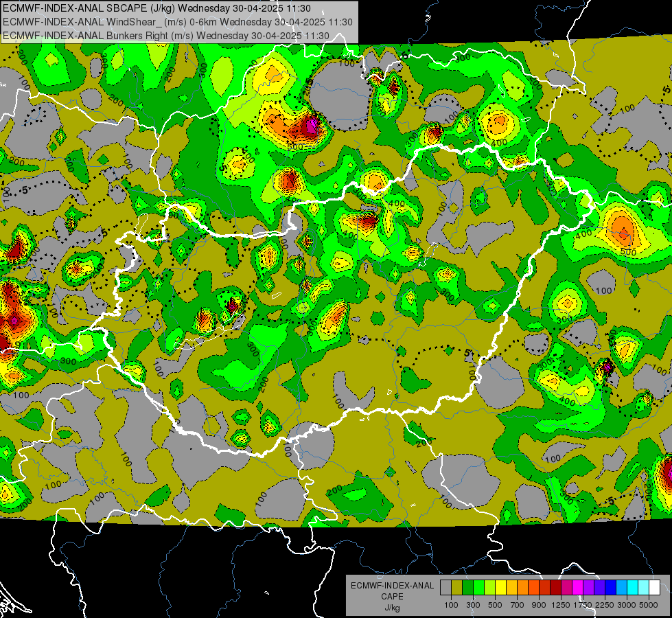The height and width of the screenshot is (618, 672).
Task: Click the legend tick label 700
Action: point(517,605)
